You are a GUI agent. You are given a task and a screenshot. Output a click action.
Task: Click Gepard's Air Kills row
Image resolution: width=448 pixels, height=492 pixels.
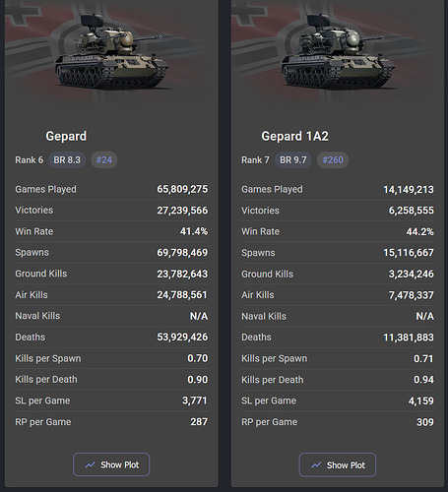click(111, 295)
